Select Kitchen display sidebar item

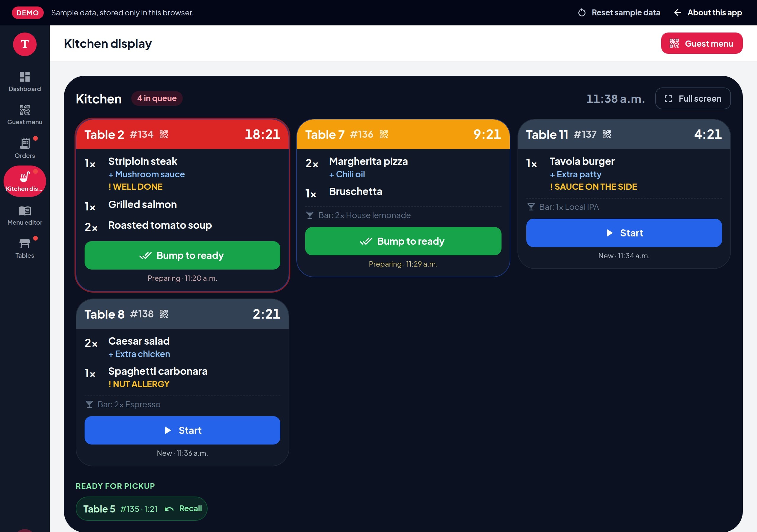pos(25,181)
